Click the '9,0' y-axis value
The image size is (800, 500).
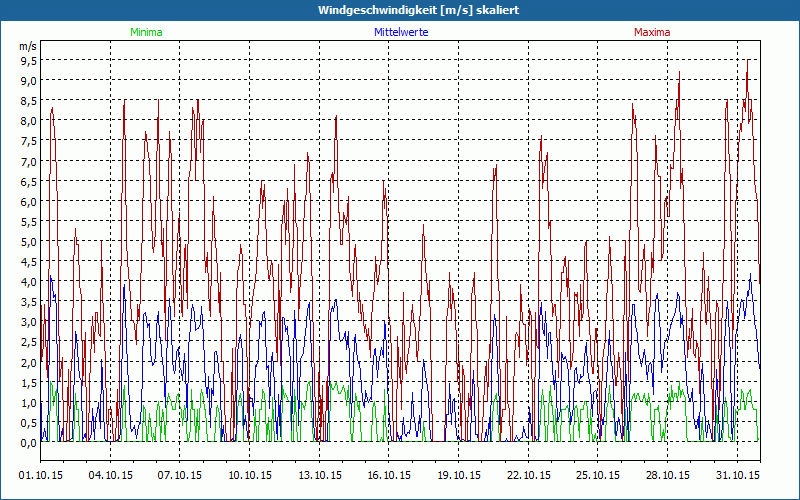click(29, 81)
